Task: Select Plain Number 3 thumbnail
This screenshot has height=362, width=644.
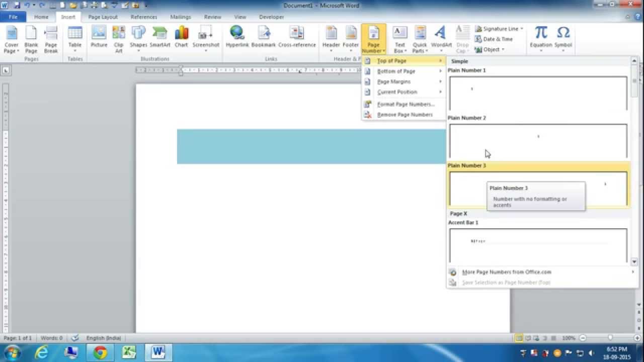Action: tap(538, 189)
